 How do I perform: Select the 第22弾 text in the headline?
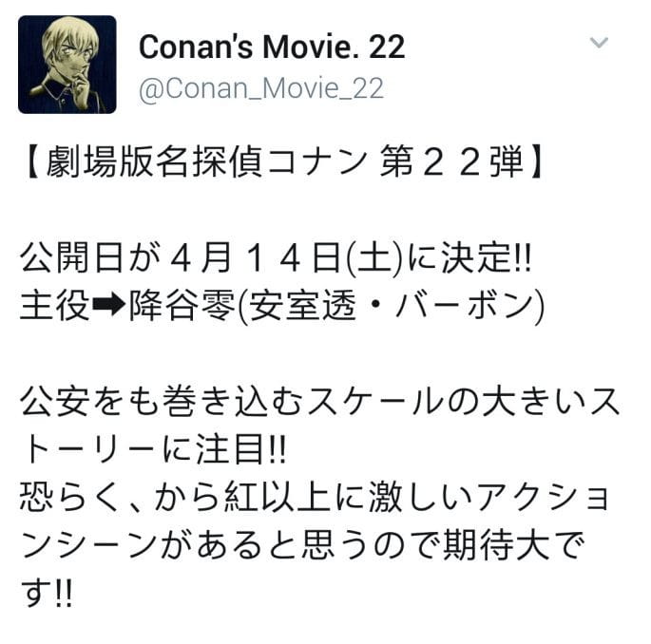[451, 162]
